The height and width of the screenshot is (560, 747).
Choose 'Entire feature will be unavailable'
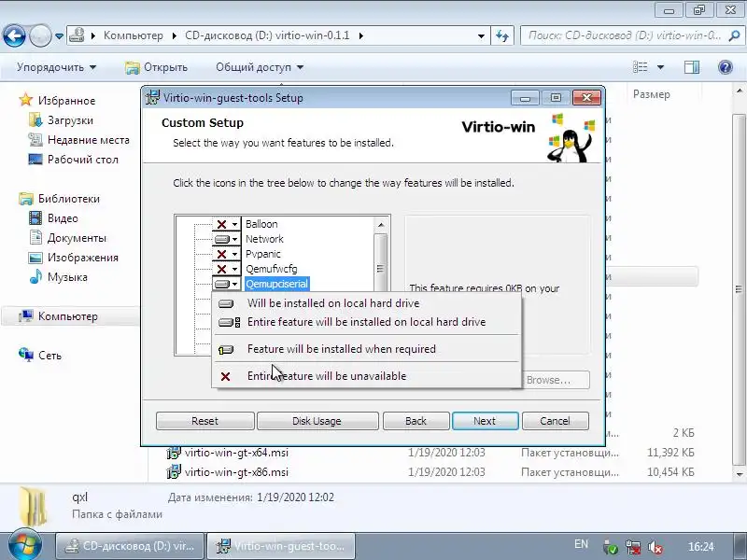pyautogui.click(x=366, y=376)
